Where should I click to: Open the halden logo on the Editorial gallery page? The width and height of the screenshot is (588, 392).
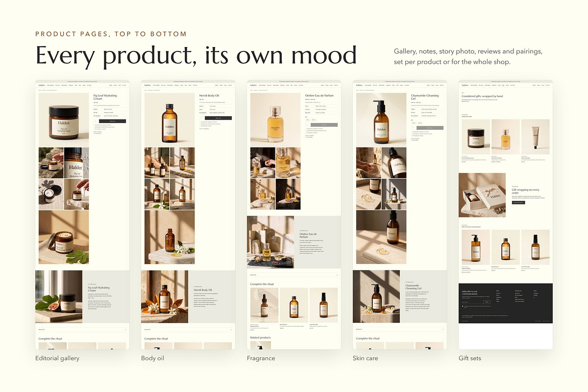pyautogui.click(x=41, y=85)
